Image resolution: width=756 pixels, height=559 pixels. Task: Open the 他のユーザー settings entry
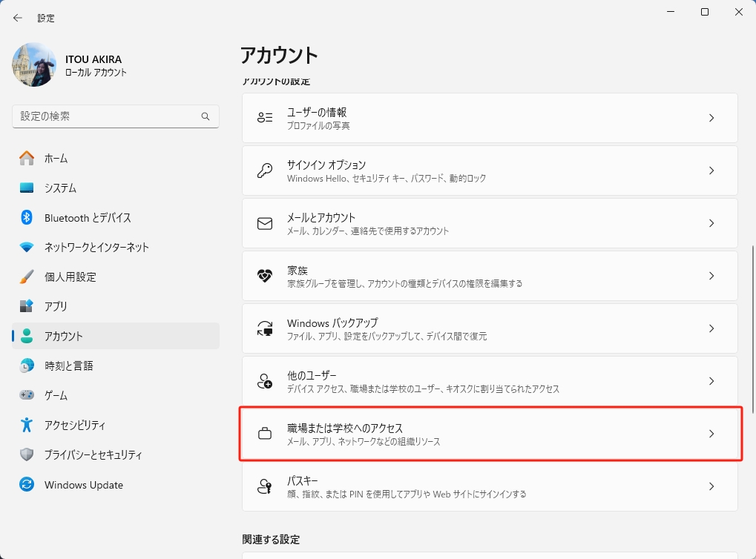tap(490, 381)
